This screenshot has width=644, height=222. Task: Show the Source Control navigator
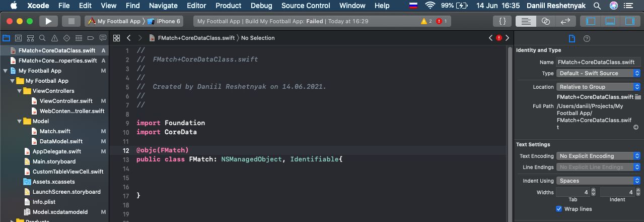tap(18, 38)
